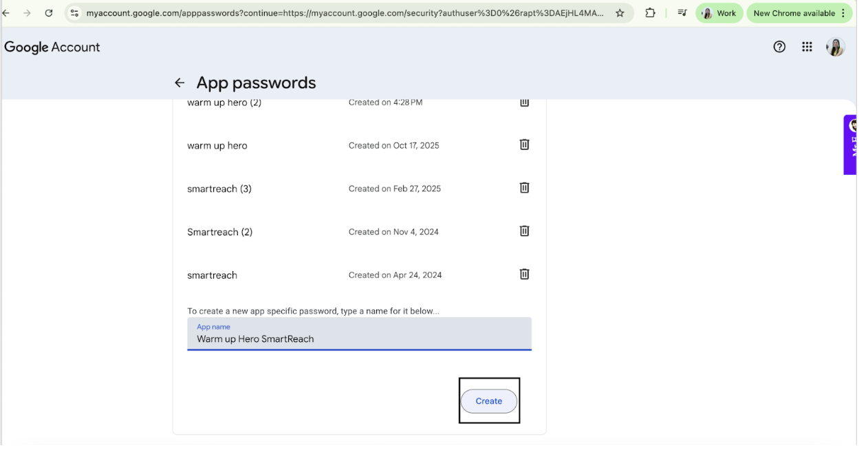Open the Google Account logo link
Viewport: 868px width, 450px height.
coord(52,47)
